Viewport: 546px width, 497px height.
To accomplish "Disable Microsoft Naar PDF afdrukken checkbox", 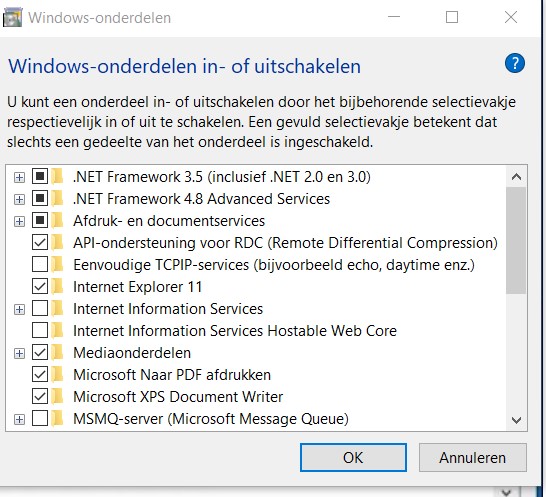I will coord(40,374).
